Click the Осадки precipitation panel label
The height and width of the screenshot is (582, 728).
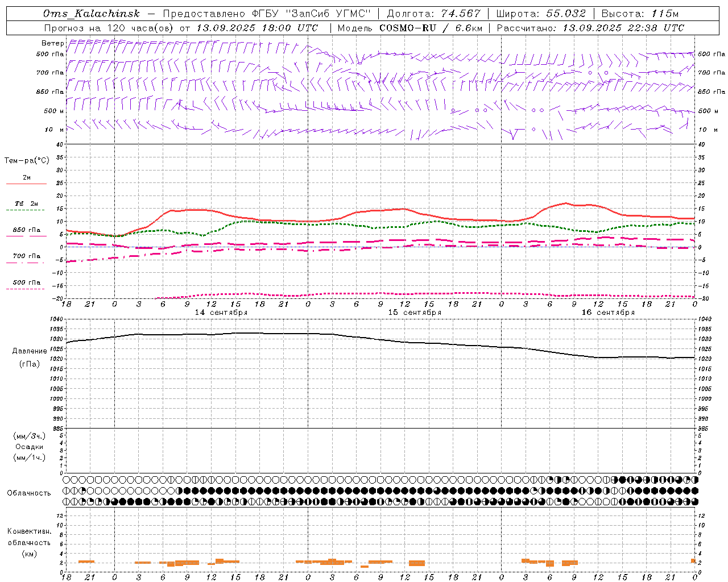30,447
